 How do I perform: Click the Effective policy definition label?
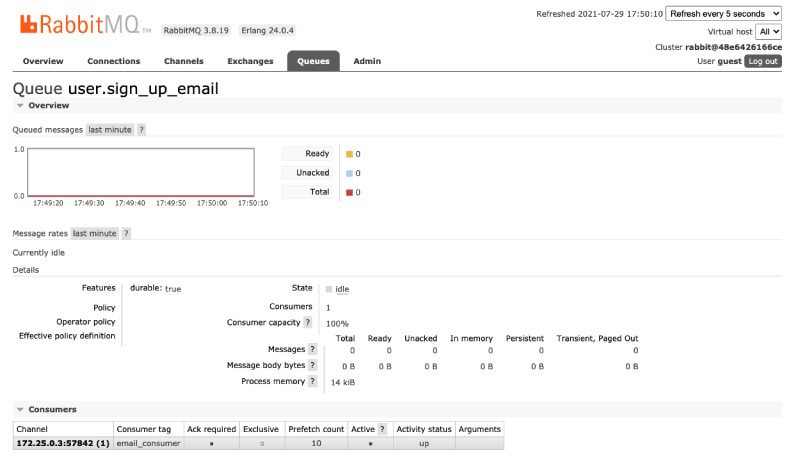[67, 336]
